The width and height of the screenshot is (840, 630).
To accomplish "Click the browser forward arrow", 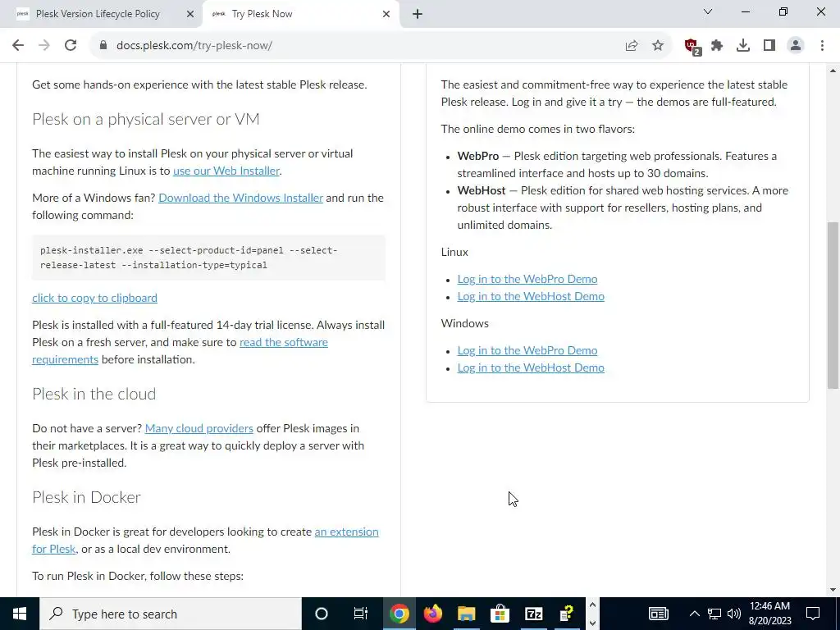I will (x=44, y=46).
